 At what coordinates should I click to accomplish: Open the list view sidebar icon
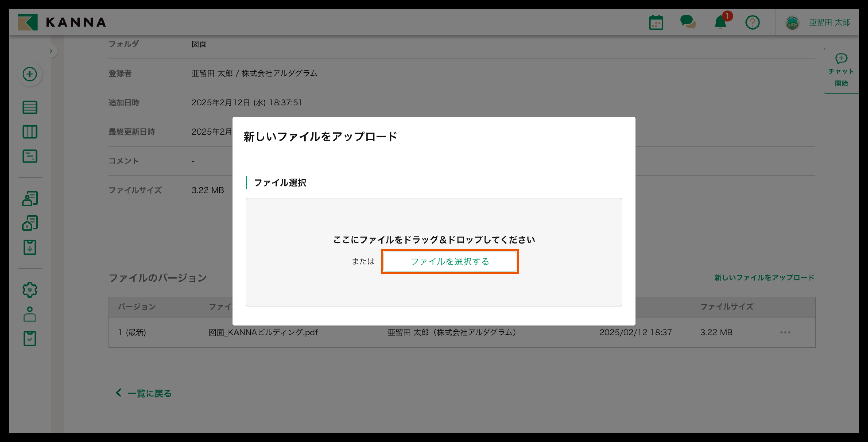30,107
